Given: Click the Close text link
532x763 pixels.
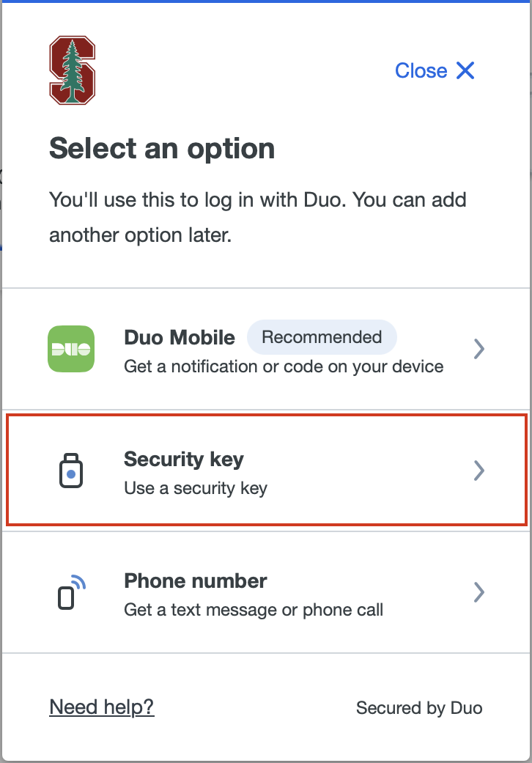Looking at the screenshot, I should (421, 70).
